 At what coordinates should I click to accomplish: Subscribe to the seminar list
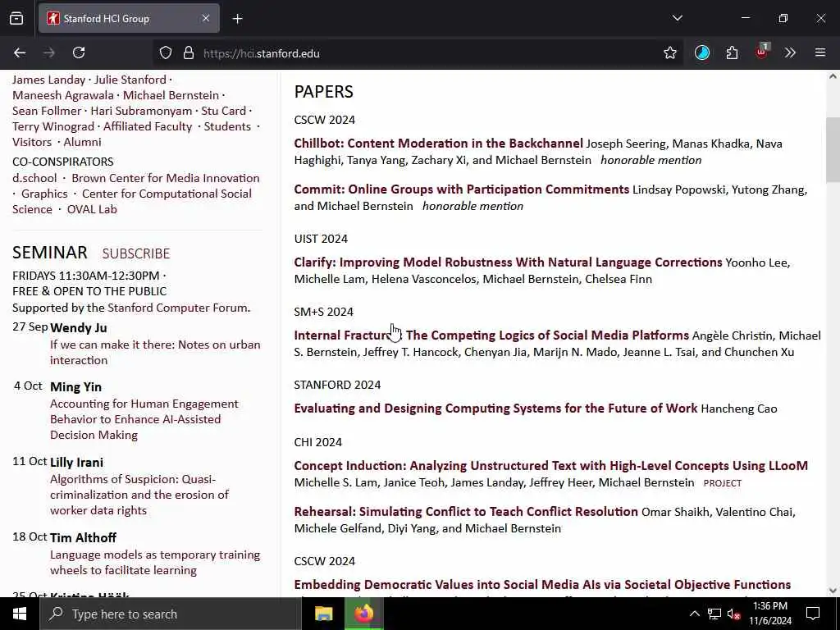(x=136, y=253)
